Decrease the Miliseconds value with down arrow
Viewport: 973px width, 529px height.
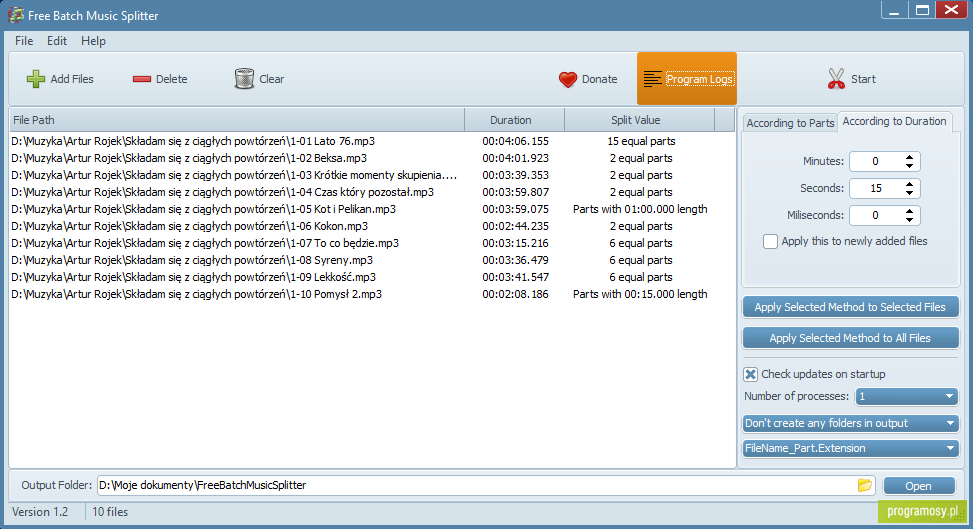[909, 220]
